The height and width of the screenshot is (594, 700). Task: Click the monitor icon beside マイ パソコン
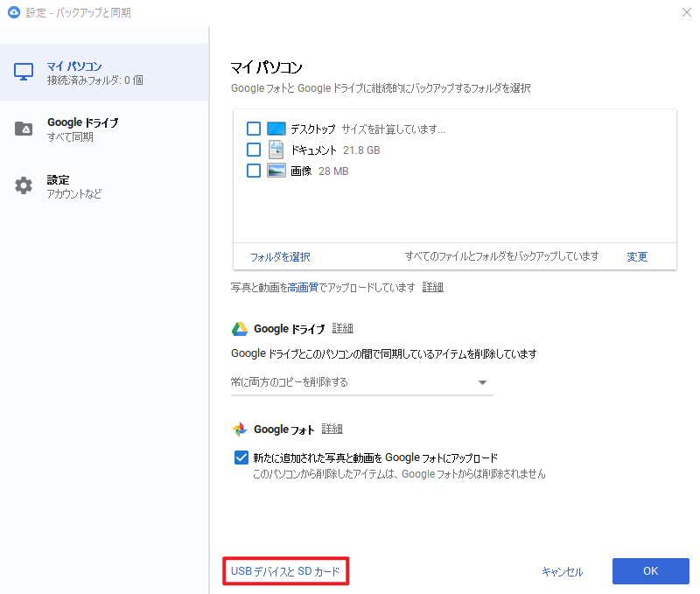tap(24, 72)
